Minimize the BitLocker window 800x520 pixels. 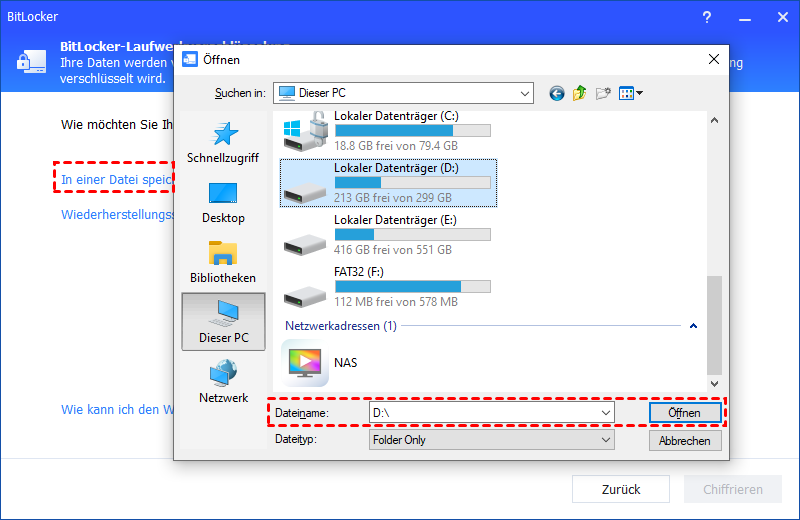click(745, 17)
